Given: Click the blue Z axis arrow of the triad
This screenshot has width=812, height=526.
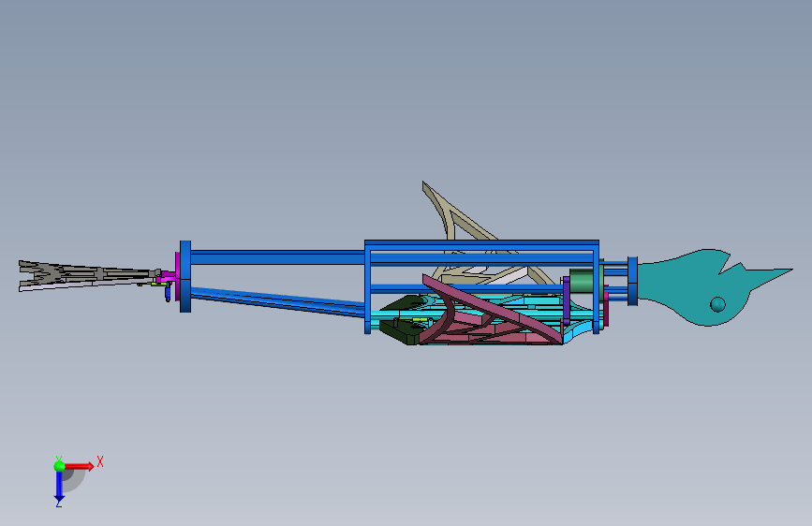Looking at the screenshot, I should (59, 486).
